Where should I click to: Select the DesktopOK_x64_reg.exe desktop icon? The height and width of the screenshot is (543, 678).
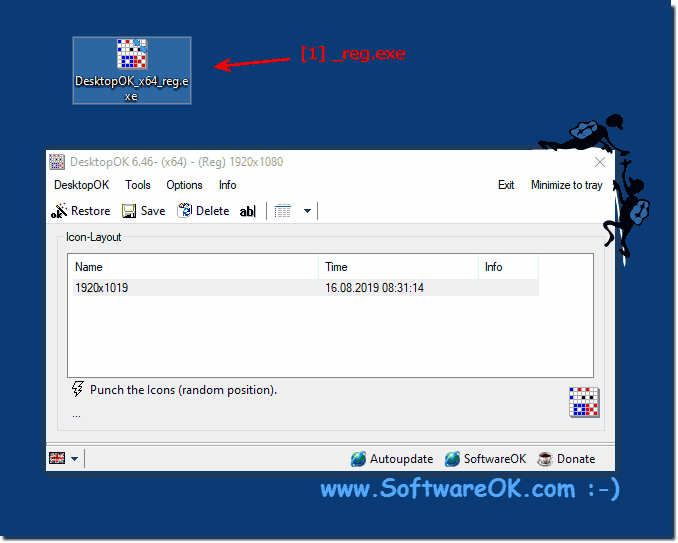pos(132,70)
